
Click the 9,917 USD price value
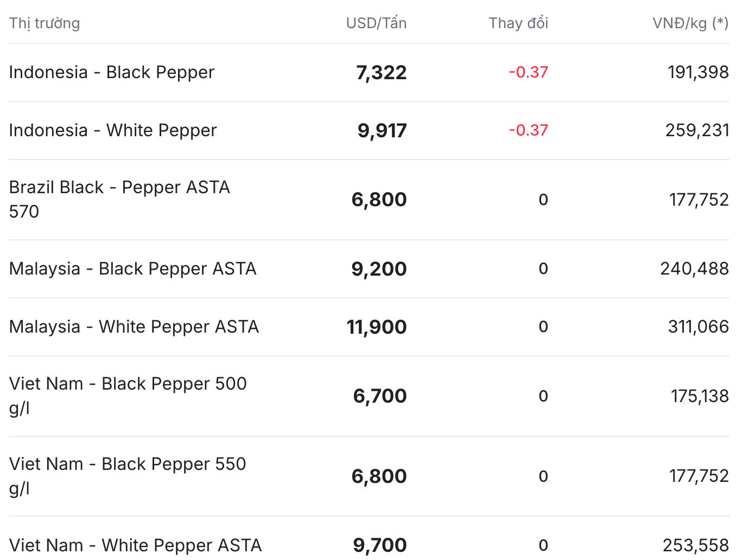click(x=382, y=131)
